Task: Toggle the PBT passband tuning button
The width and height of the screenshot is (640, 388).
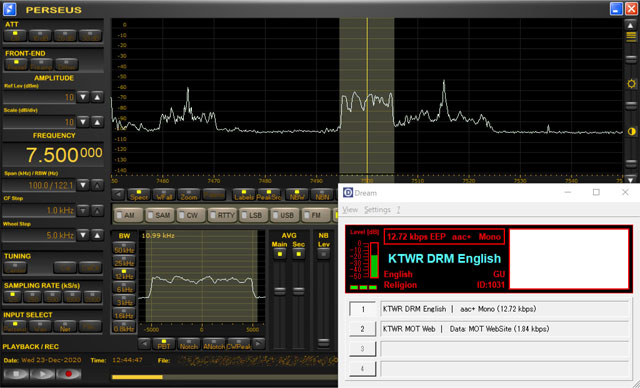Action: (x=164, y=344)
